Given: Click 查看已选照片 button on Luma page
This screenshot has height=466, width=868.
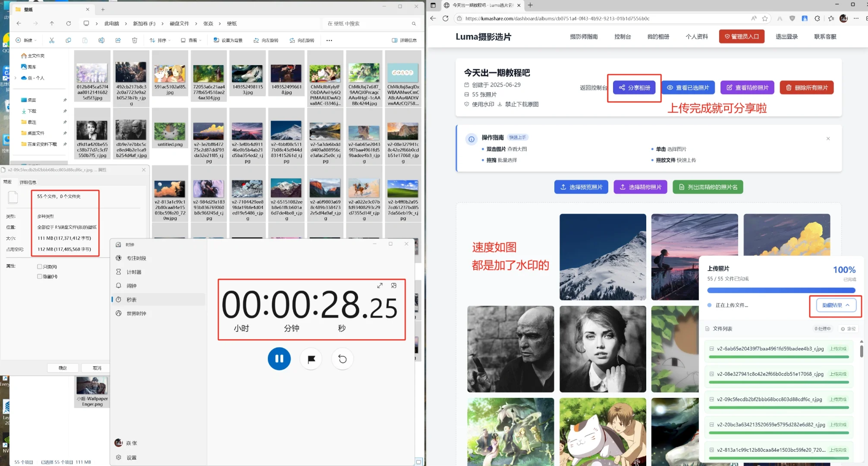Looking at the screenshot, I should pos(688,88).
